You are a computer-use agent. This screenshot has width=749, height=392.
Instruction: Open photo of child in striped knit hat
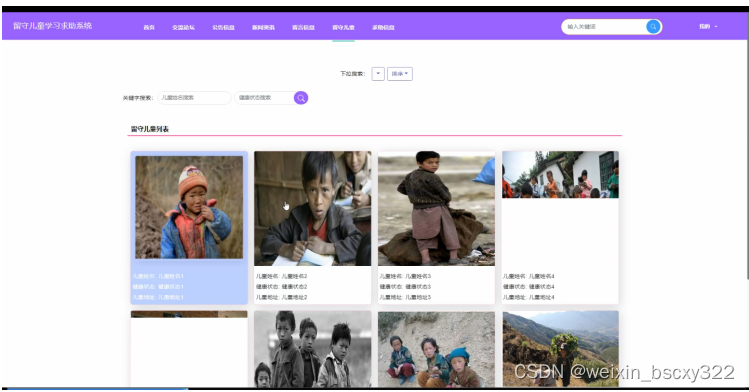(x=189, y=208)
